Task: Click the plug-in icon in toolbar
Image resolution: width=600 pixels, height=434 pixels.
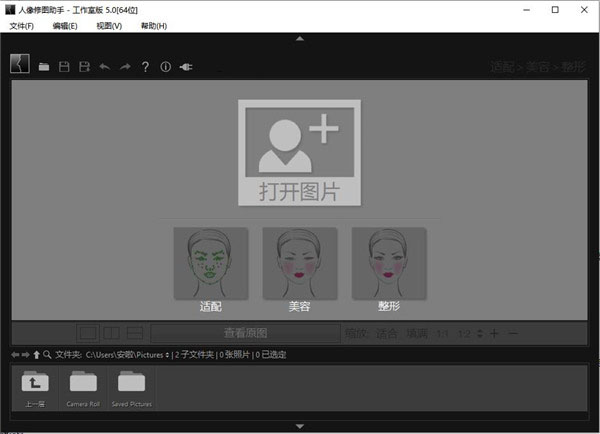Action: tap(186, 67)
